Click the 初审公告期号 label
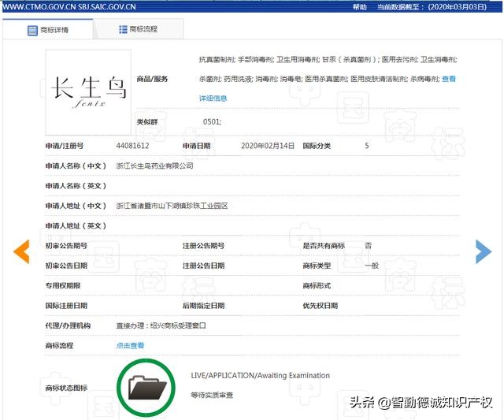 [x=66, y=245]
